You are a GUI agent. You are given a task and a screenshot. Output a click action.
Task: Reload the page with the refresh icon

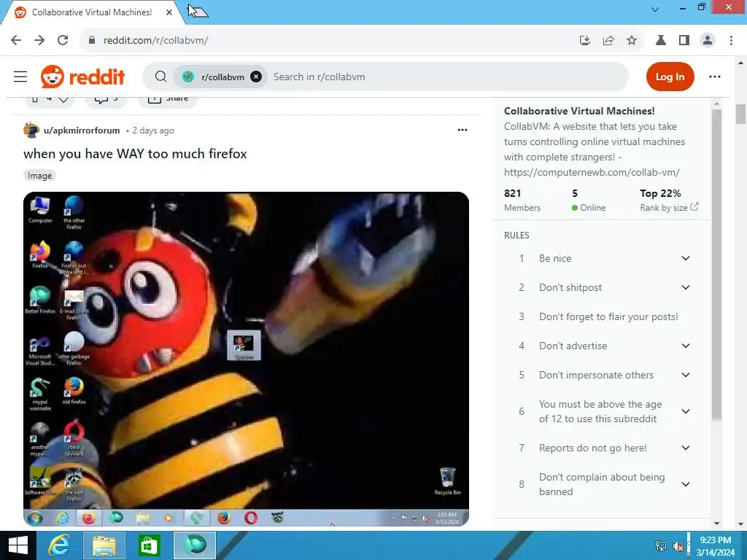(63, 41)
